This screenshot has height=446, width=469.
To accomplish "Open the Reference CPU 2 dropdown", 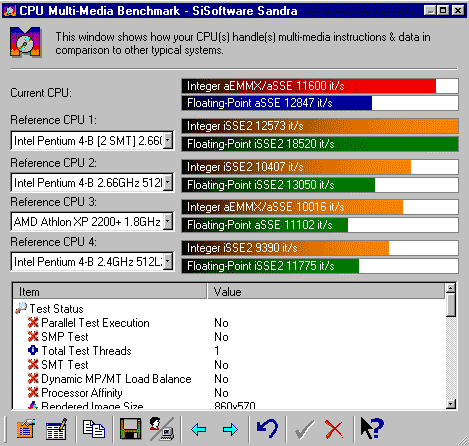I will pos(168,182).
